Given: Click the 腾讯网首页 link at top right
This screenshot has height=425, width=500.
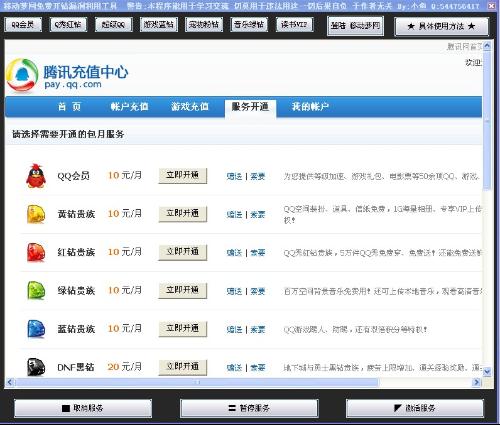Looking at the screenshot, I should [x=464, y=46].
